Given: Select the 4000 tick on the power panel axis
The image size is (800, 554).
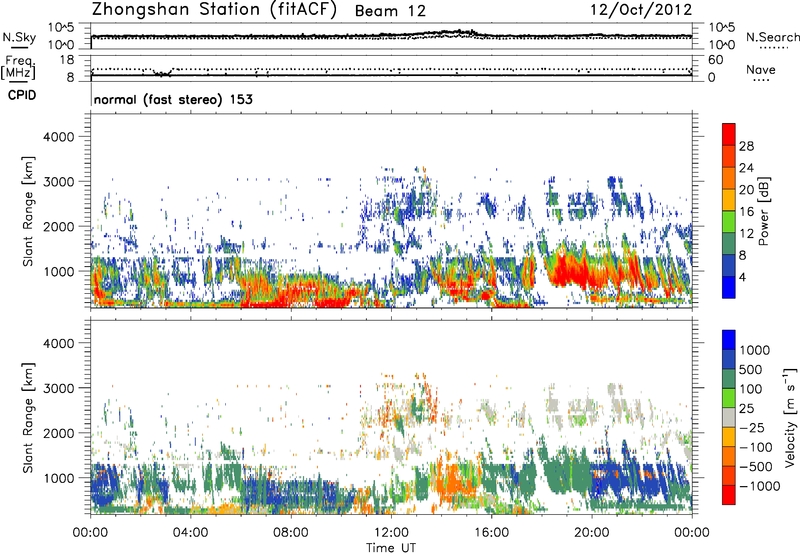Looking at the screenshot, I should pyautogui.click(x=58, y=137).
